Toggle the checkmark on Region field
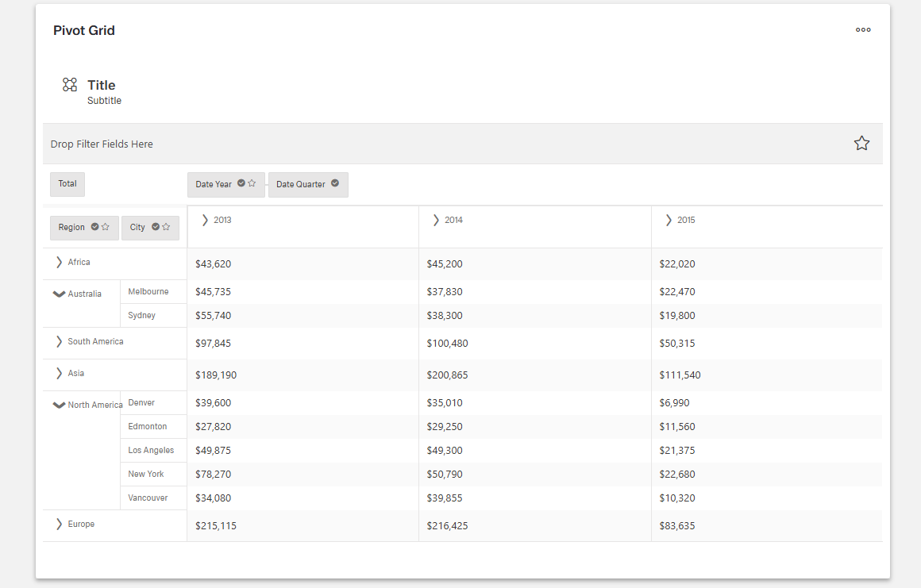 point(95,227)
